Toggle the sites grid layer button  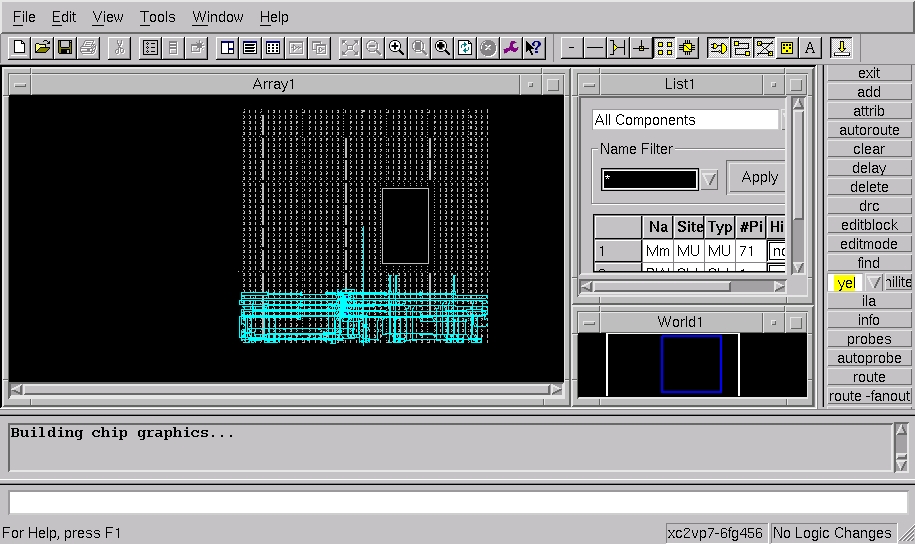pos(665,47)
